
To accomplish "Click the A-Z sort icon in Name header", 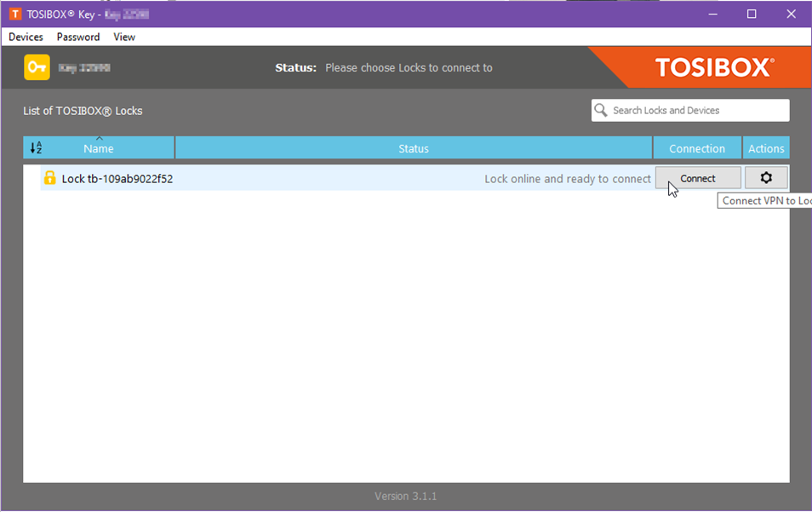I will click(x=36, y=147).
